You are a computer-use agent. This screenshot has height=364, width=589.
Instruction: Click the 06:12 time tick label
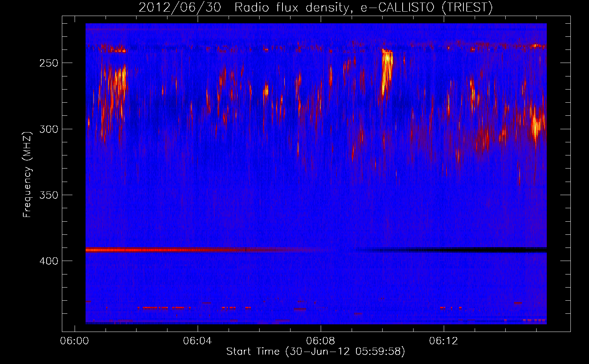click(x=443, y=341)
